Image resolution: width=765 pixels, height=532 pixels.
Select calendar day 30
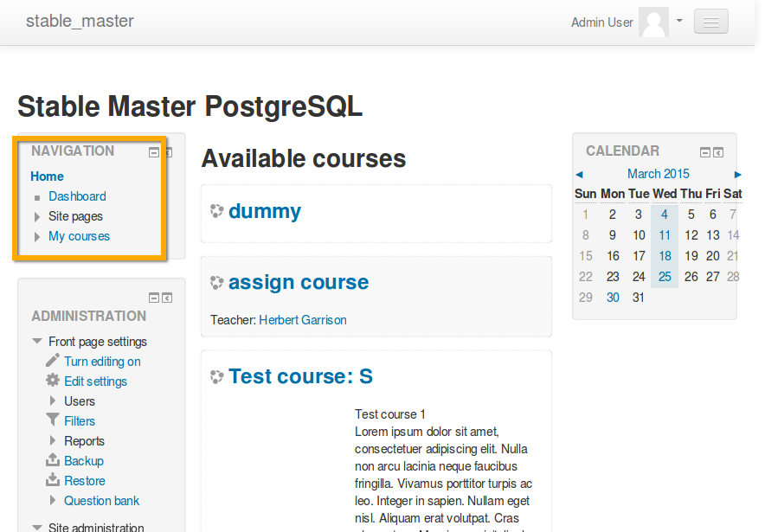tap(613, 298)
